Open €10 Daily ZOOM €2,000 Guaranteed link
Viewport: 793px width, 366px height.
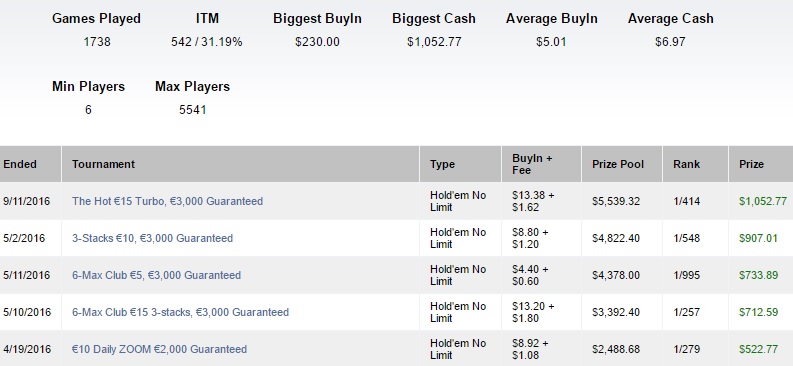tap(159, 349)
